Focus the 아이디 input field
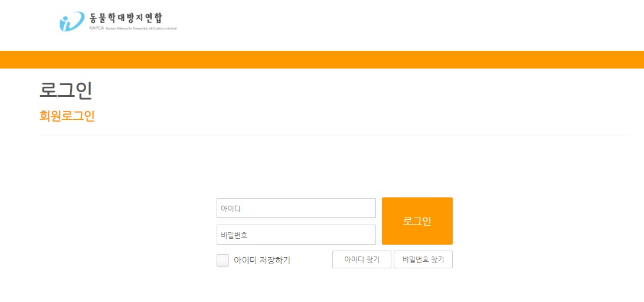This screenshot has width=644, height=302. (x=296, y=208)
